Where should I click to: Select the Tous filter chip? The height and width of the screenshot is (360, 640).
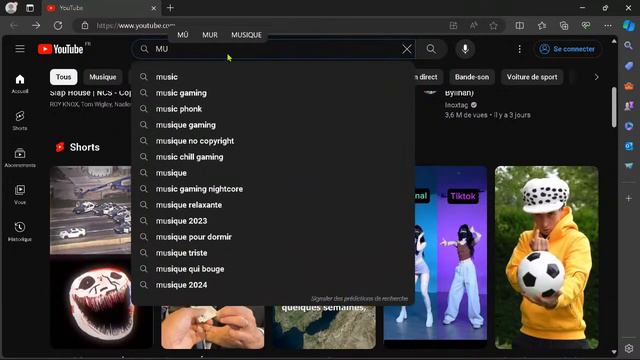tap(63, 77)
